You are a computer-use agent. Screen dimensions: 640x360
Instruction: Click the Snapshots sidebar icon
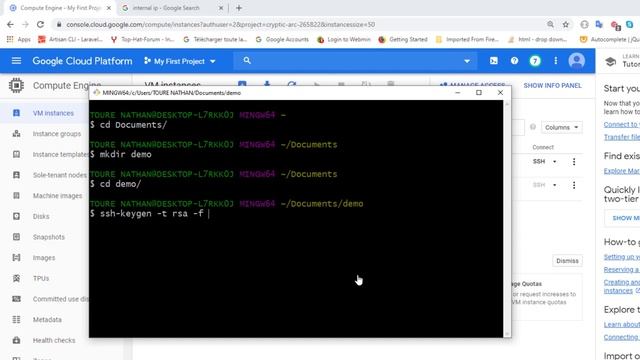click(x=16, y=237)
